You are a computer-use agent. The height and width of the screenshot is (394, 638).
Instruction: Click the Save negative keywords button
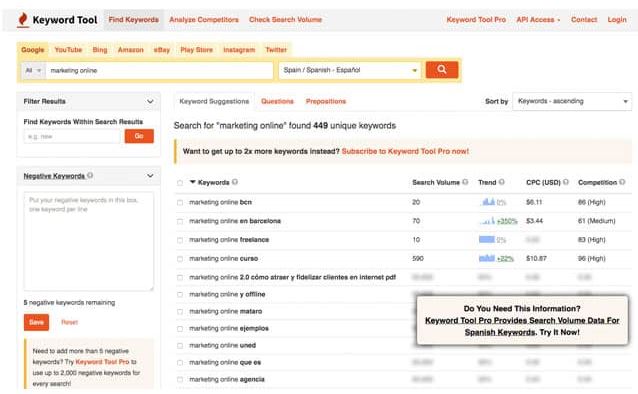(36, 322)
